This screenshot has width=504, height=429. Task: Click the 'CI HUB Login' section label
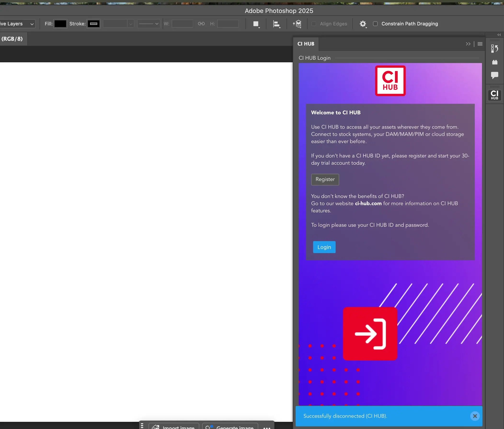point(315,58)
